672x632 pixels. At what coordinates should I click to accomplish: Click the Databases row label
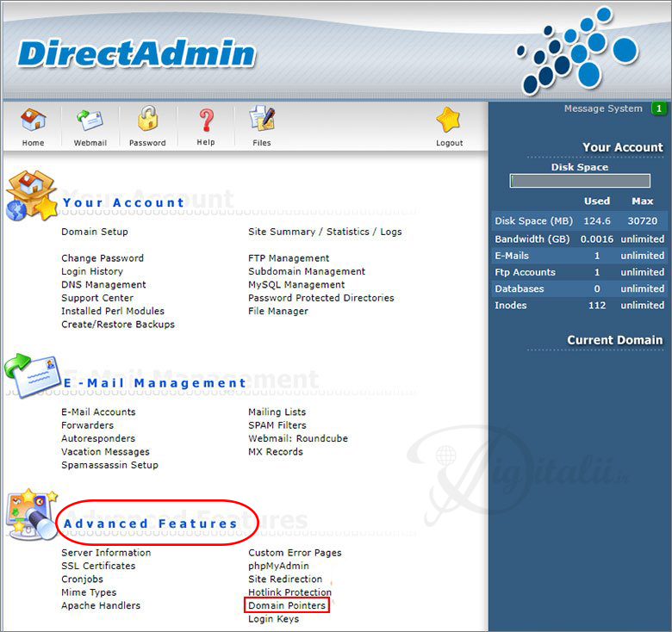(x=519, y=289)
